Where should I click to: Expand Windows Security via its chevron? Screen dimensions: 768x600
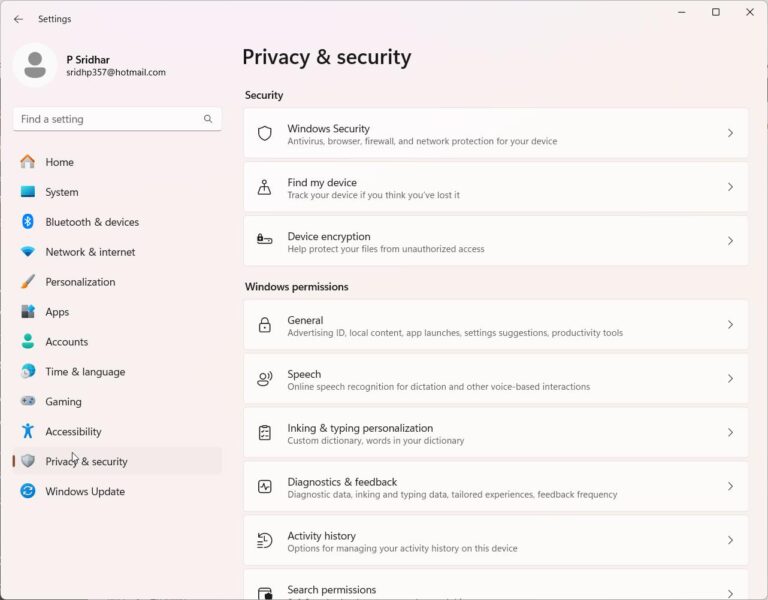pos(730,133)
